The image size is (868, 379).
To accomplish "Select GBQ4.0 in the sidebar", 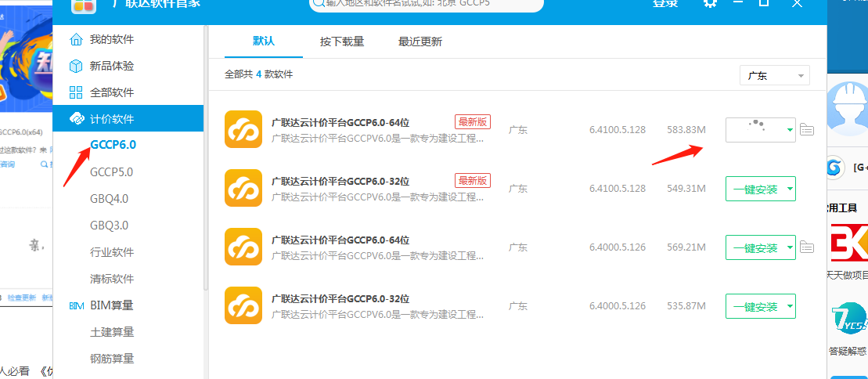I will click(x=109, y=198).
